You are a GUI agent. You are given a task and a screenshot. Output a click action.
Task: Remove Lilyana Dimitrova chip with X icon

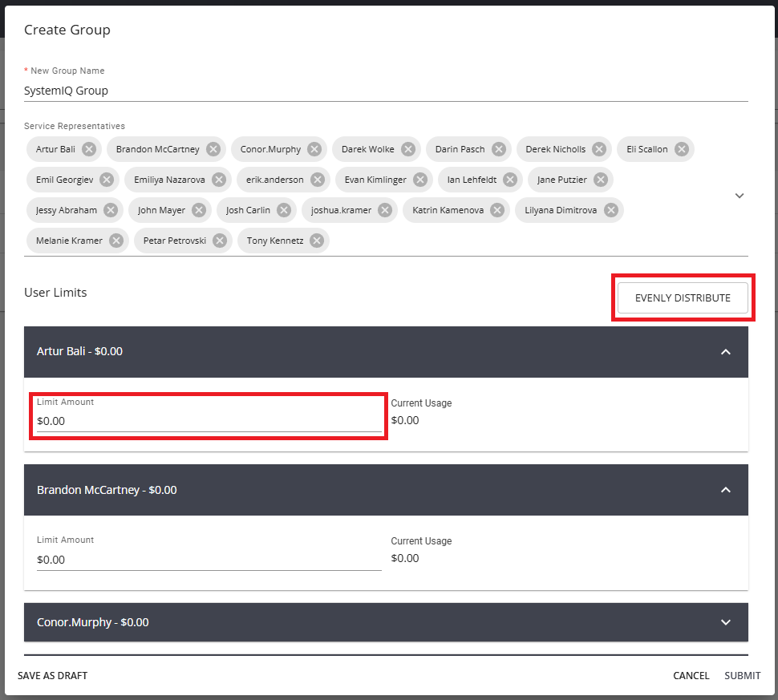pyautogui.click(x=611, y=210)
